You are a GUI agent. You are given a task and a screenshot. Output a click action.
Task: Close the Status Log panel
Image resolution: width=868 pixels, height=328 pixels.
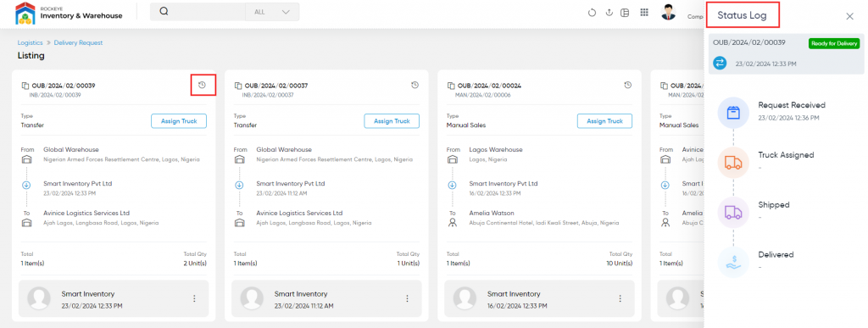coord(849,16)
